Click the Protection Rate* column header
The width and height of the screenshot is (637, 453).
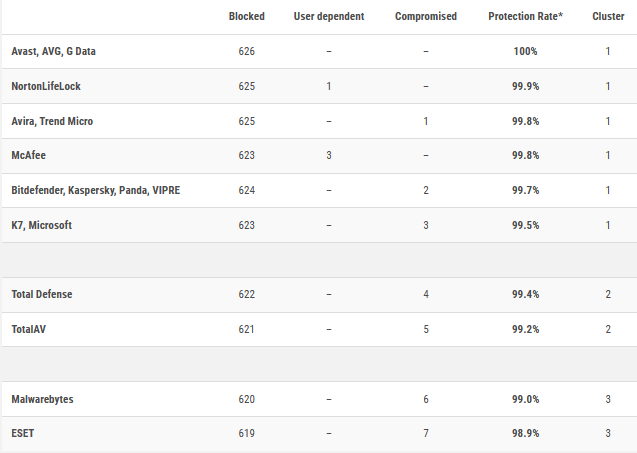(526, 17)
